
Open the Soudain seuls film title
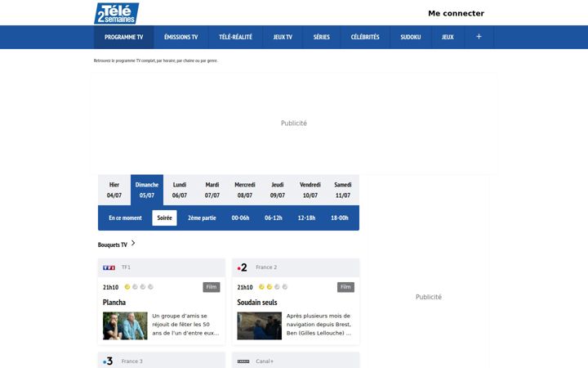[257, 303]
